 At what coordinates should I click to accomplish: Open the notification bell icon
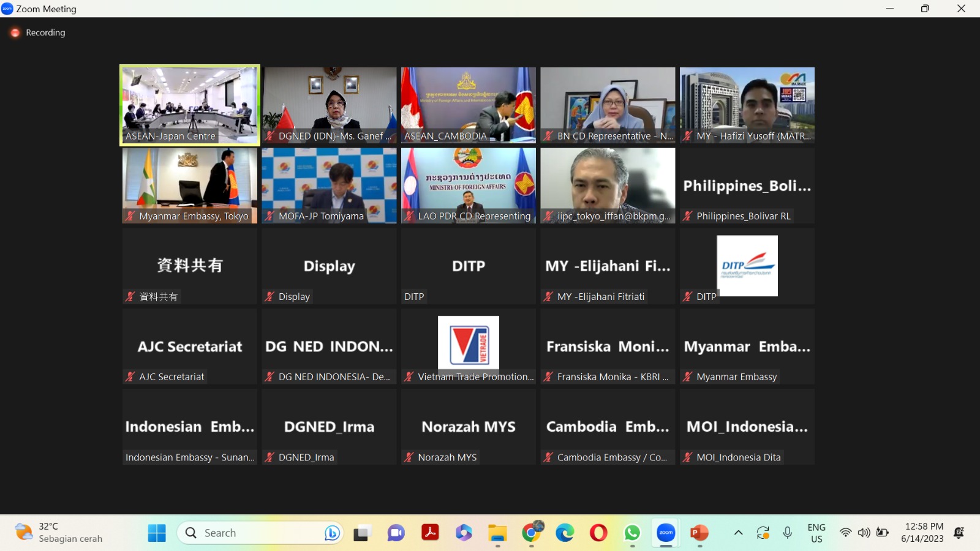pos(959,533)
